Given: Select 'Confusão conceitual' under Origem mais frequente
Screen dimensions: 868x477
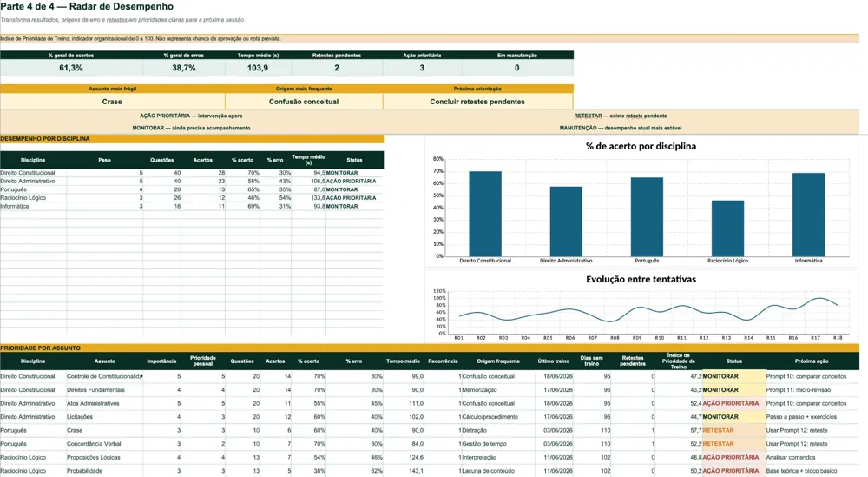Looking at the screenshot, I should click(304, 102).
